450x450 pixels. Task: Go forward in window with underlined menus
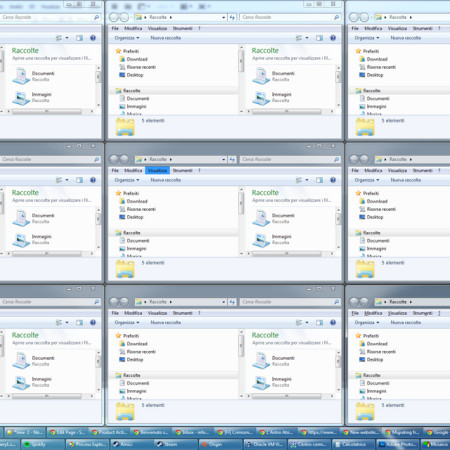coord(364,302)
